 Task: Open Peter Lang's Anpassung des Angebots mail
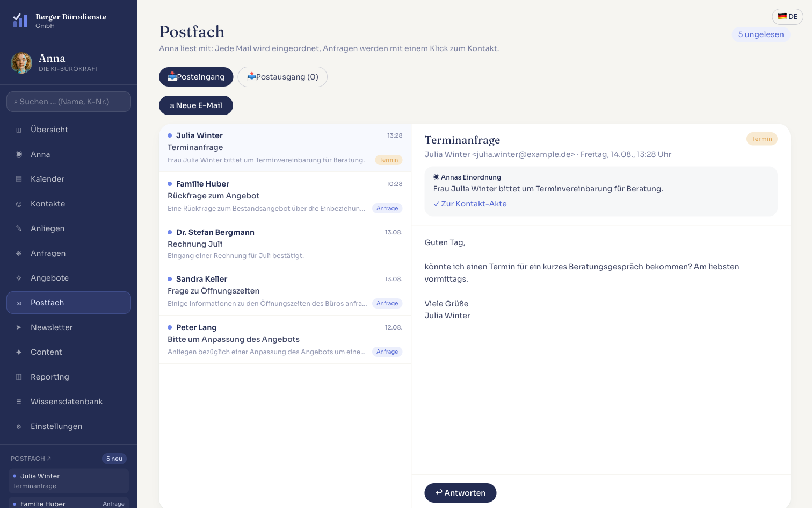(285, 340)
